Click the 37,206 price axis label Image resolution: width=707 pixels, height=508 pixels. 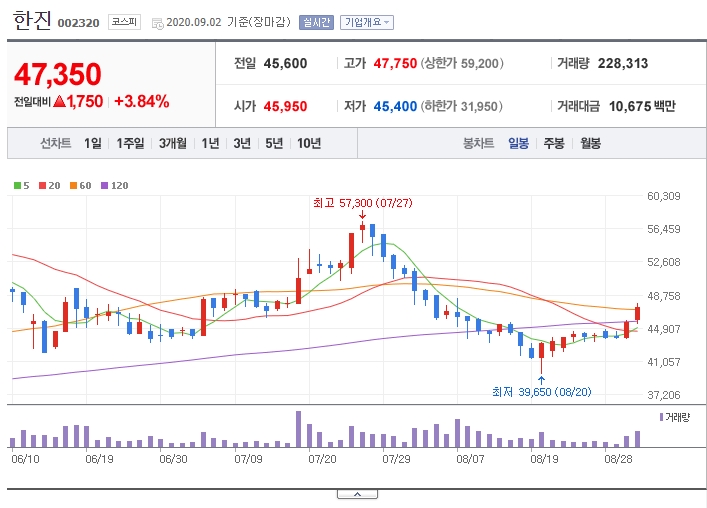(x=664, y=395)
